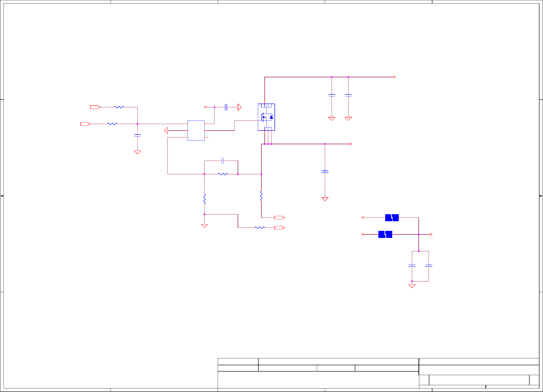Image resolution: width=543 pixels, height=392 pixels.
Task: Click the open-circle terminal ending the middle rail
Action: 350,144
